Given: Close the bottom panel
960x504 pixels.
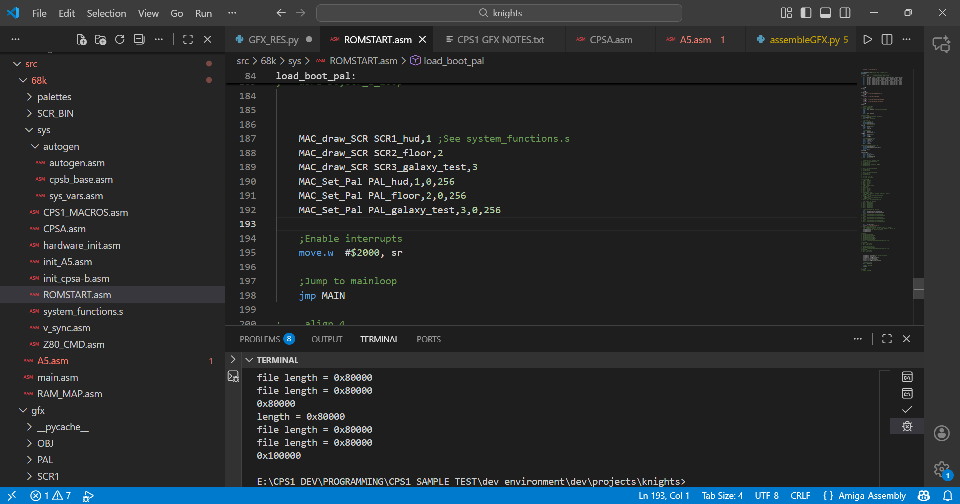Looking at the screenshot, I should click(907, 339).
